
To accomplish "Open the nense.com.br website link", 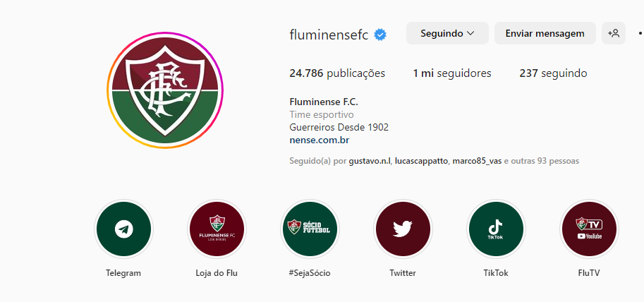I will (x=320, y=140).
